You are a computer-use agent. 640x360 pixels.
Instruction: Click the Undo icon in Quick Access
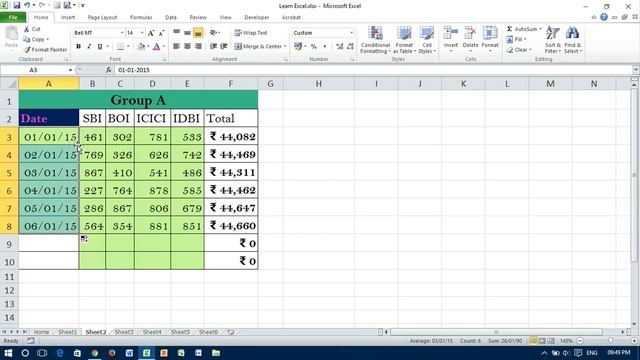coord(27,5)
